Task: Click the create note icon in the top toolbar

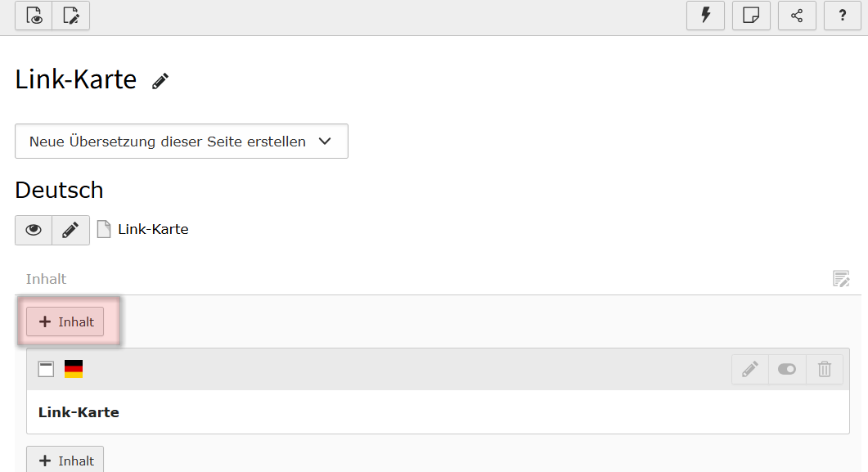Action: tap(751, 16)
